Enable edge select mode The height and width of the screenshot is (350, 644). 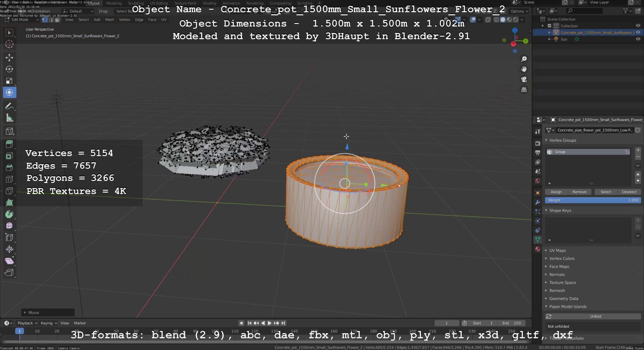[x=51, y=20]
